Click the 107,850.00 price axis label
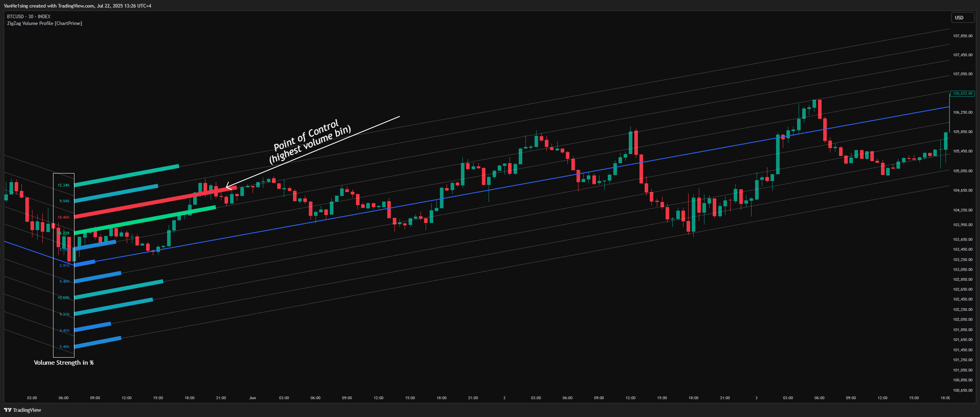 point(963,36)
